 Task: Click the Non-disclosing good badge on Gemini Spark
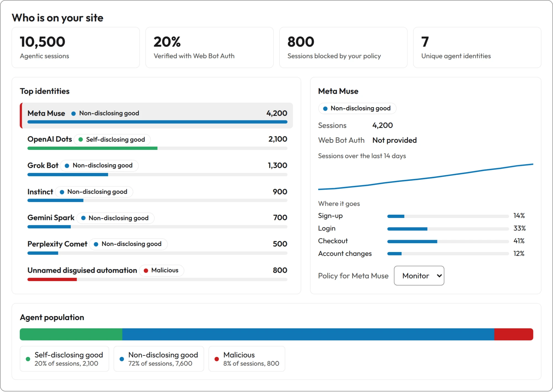115,218
